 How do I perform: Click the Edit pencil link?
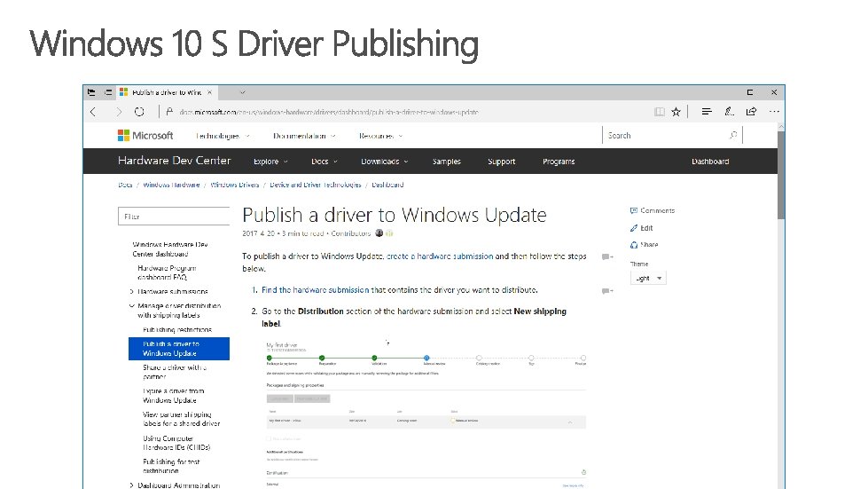[642, 228]
